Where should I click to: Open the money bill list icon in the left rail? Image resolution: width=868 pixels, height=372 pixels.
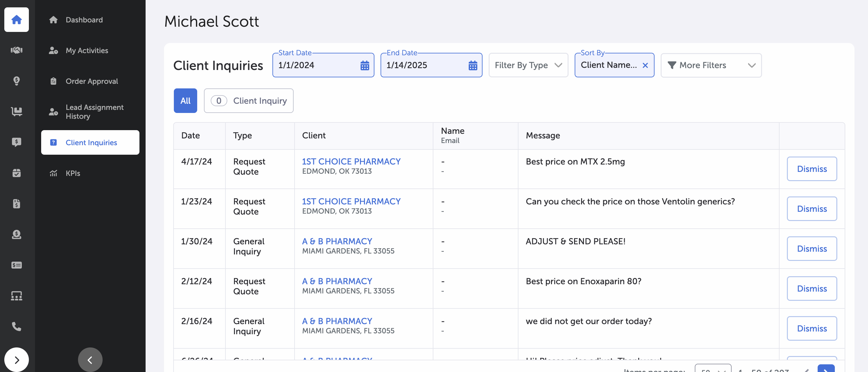17,265
